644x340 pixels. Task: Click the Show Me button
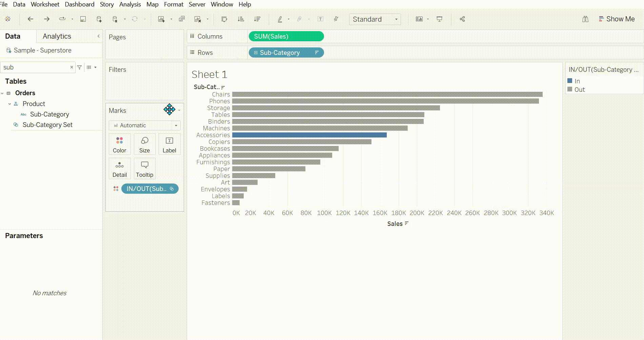click(617, 19)
